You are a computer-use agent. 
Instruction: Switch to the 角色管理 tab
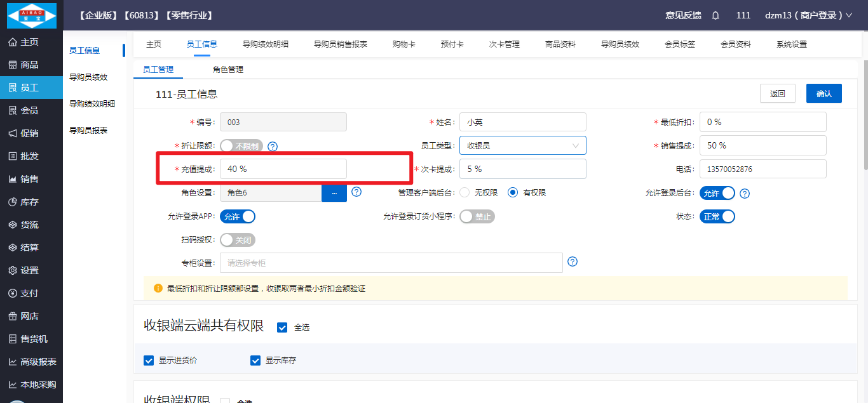click(x=227, y=70)
